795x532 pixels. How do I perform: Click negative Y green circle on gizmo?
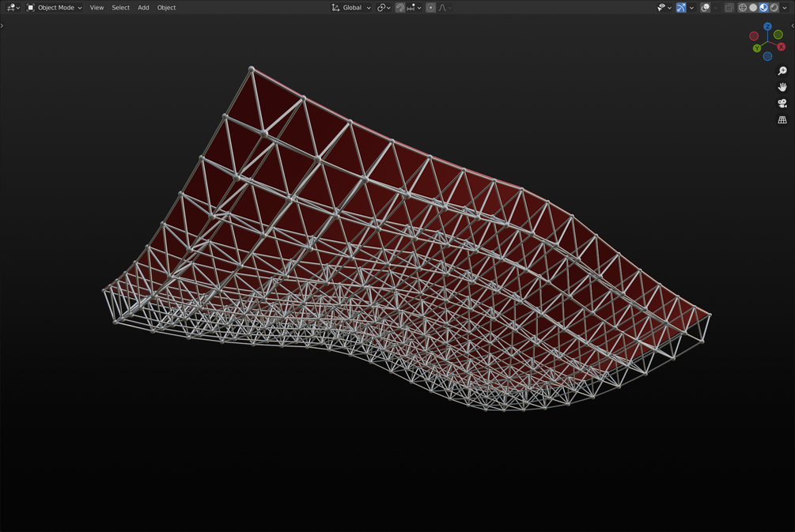(778, 35)
